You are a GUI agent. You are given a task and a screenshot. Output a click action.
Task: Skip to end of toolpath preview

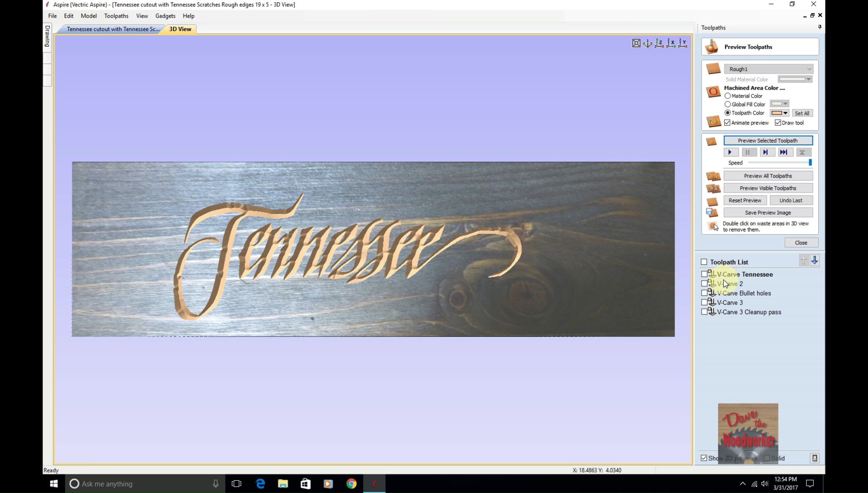coord(785,152)
